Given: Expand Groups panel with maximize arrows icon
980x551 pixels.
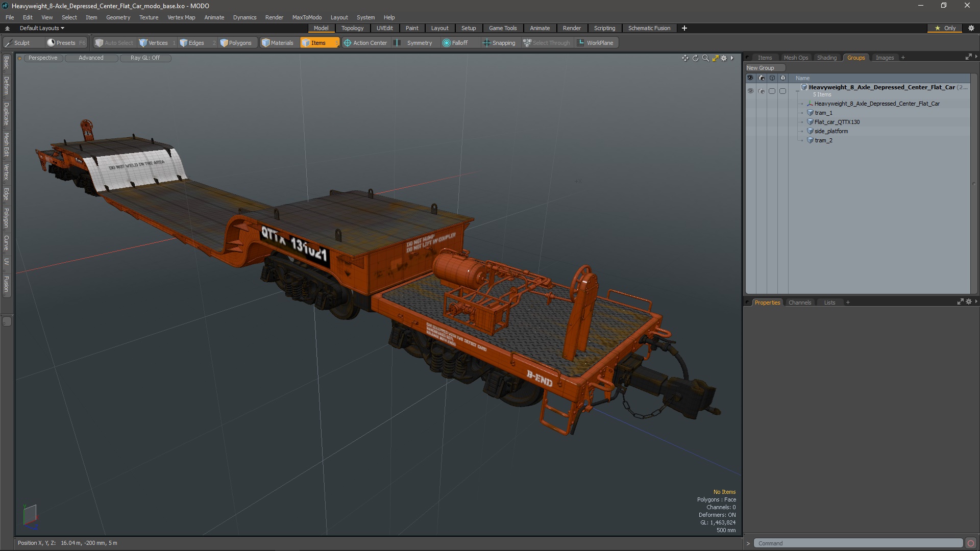Looking at the screenshot, I should coord(968,57).
